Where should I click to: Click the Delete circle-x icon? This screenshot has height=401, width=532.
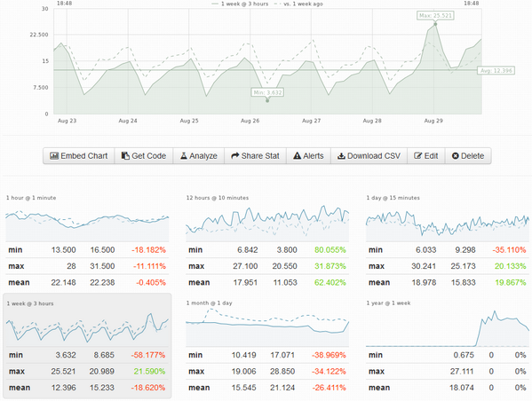(x=456, y=156)
